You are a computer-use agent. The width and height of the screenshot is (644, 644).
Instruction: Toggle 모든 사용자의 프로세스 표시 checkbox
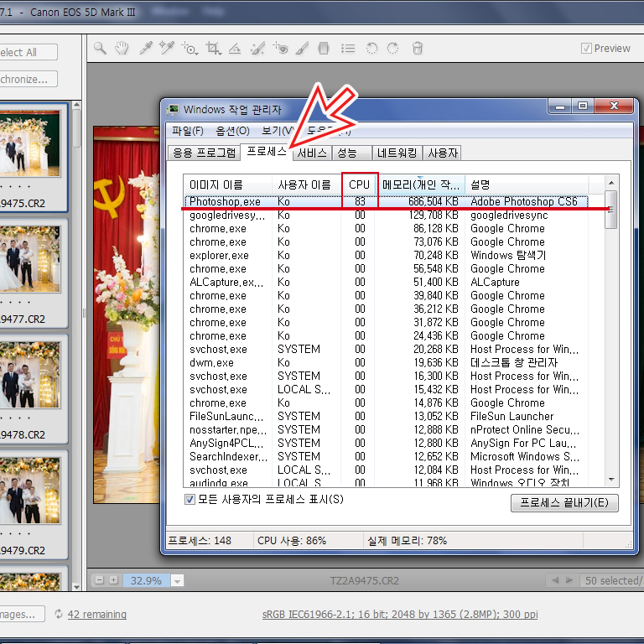[x=190, y=500]
